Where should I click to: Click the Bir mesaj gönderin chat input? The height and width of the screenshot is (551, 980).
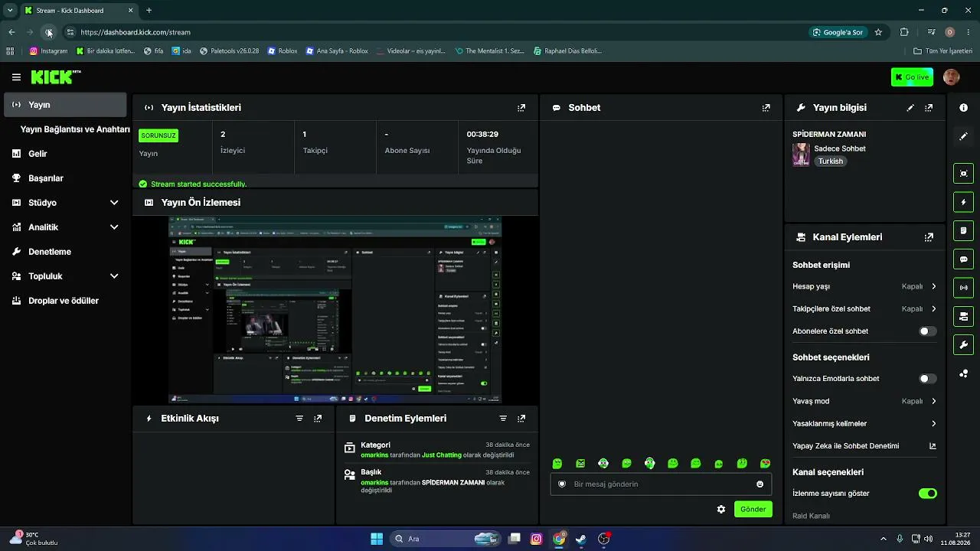click(661, 484)
